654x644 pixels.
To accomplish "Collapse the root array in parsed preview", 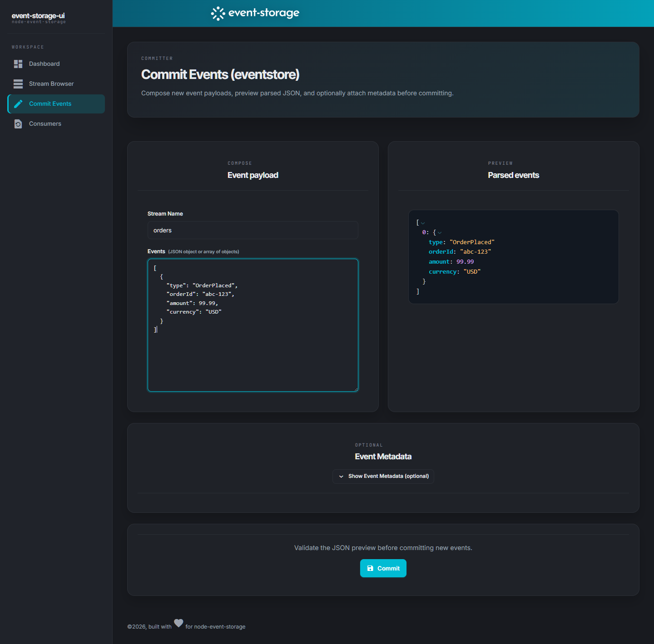I will pos(423,223).
